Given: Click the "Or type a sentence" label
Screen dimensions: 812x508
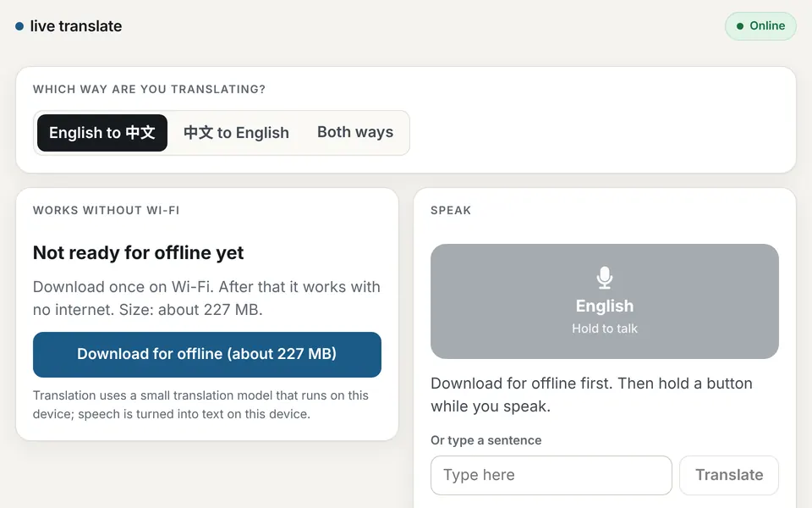Looking at the screenshot, I should click(486, 440).
